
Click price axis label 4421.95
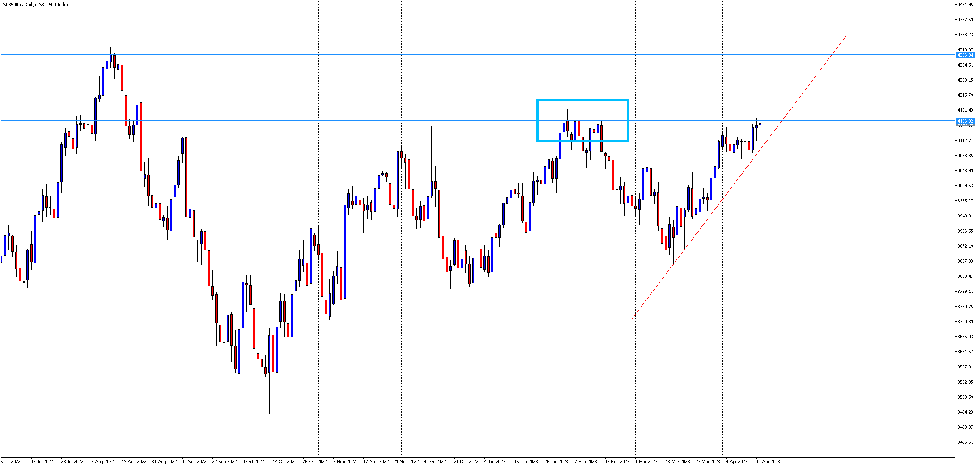point(965,5)
